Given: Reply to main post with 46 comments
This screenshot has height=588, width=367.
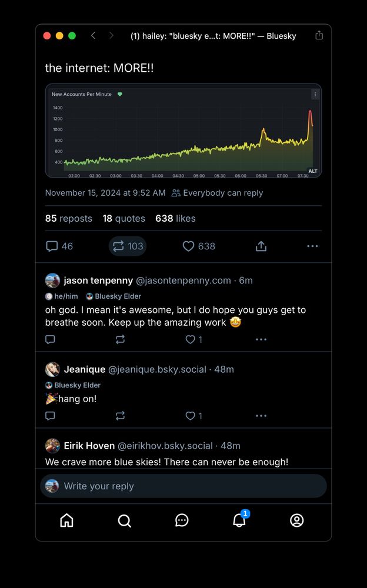Looking at the screenshot, I should coord(59,246).
